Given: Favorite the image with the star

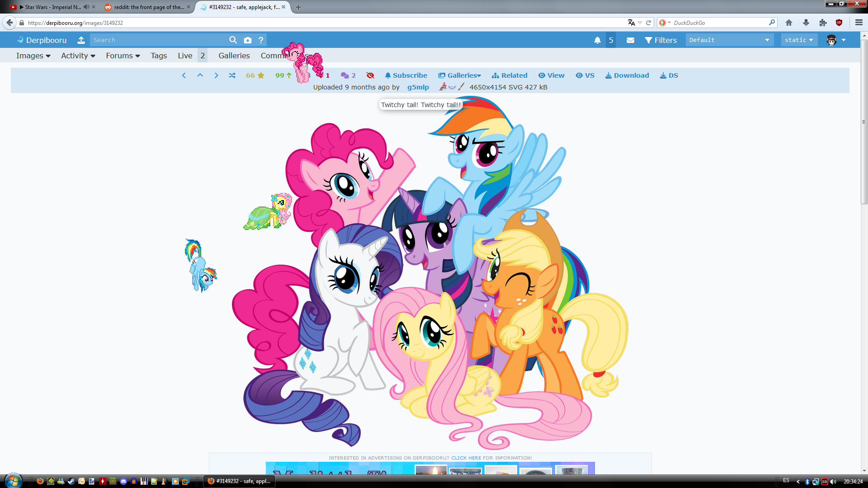Looking at the screenshot, I should [260, 75].
